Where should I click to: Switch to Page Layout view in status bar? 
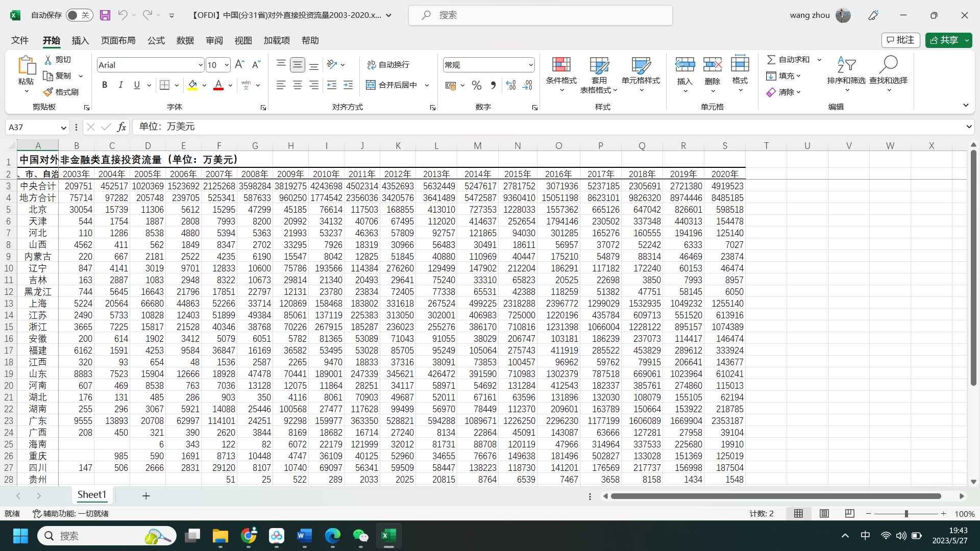pyautogui.click(x=824, y=514)
